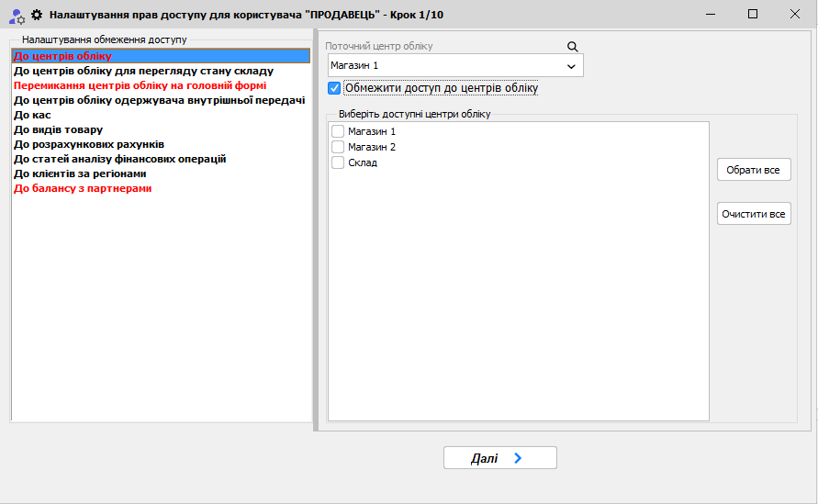
Task: Check the 'Магазин 2' checkbox
Action: tap(338, 147)
